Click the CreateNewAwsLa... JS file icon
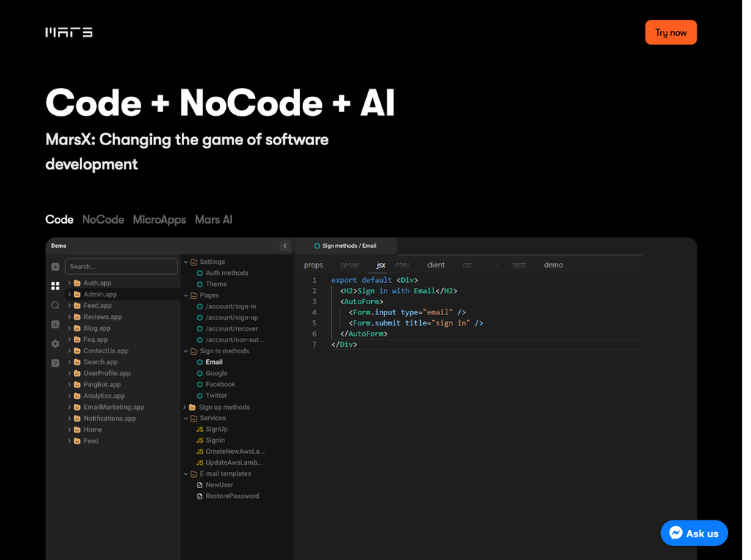 click(x=199, y=452)
